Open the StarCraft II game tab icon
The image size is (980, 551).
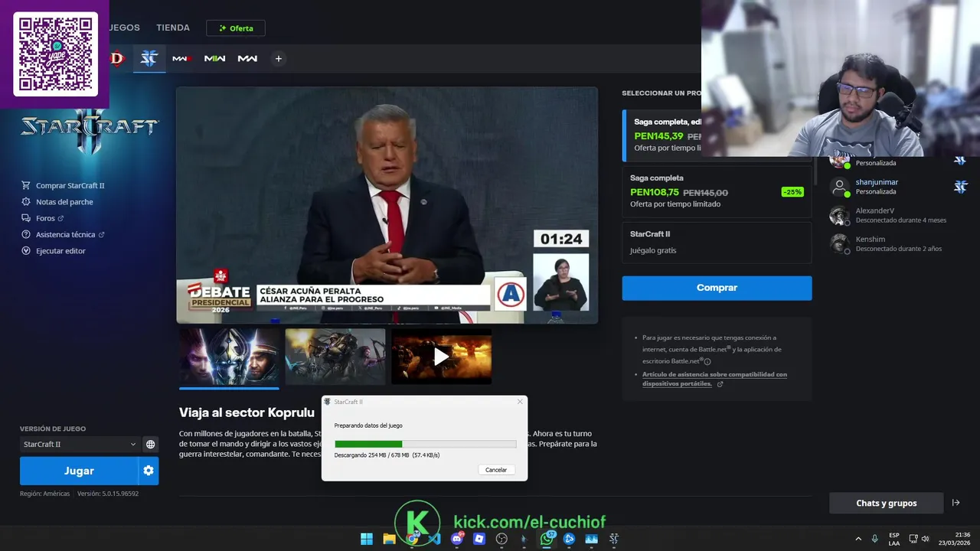click(149, 59)
